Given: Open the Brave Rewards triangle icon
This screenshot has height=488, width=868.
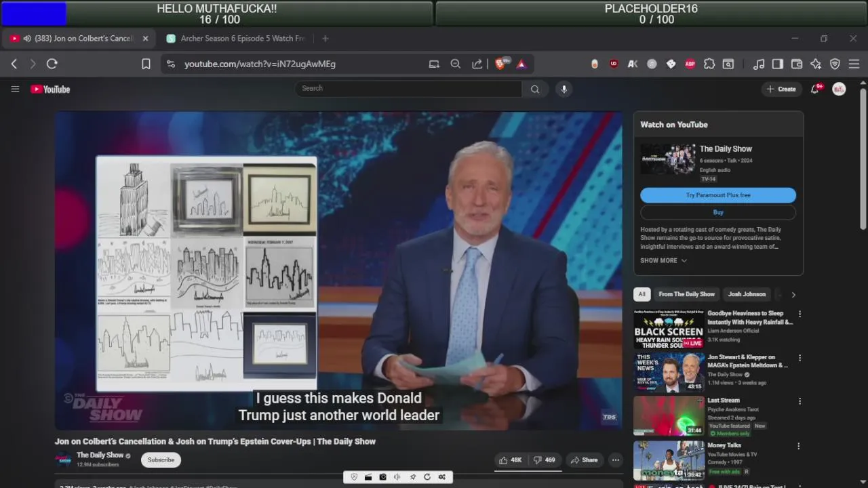Looking at the screenshot, I should pyautogui.click(x=521, y=64).
